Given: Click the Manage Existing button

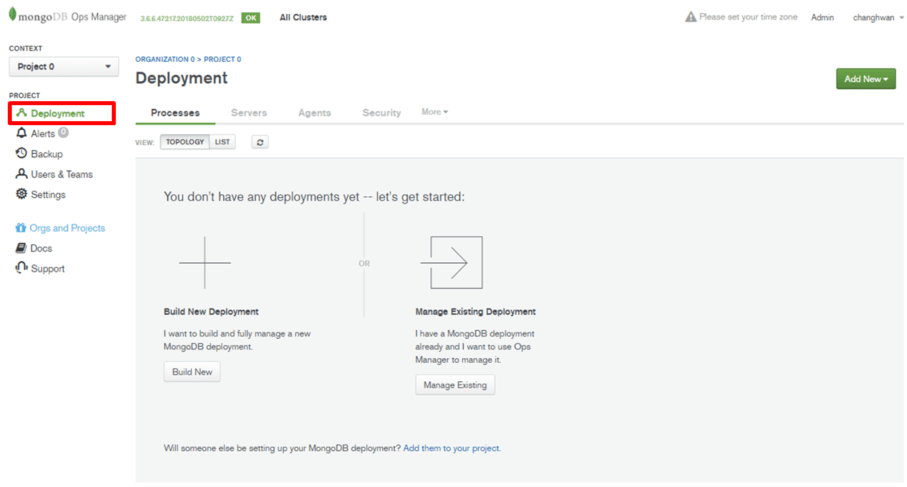Looking at the screenshot, I should pos(455,385).
